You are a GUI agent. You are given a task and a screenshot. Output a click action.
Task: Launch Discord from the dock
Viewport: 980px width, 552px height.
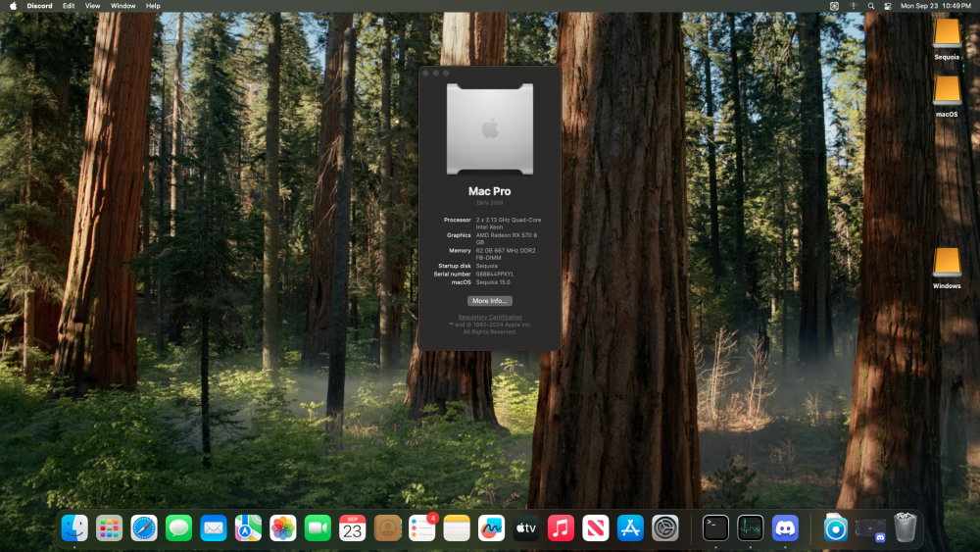[x=785, y=528]
